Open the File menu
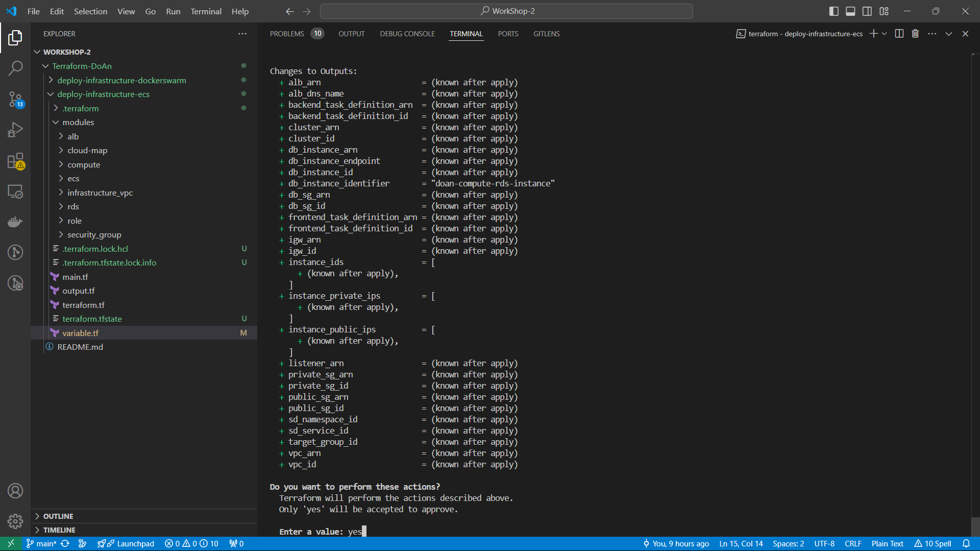The width and height of the screenshot is (980, 551). 34,11
